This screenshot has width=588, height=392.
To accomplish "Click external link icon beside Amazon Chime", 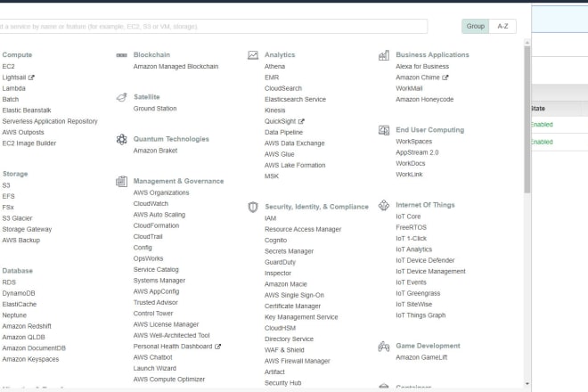I will pyautogui.click(x=445, y=78).
